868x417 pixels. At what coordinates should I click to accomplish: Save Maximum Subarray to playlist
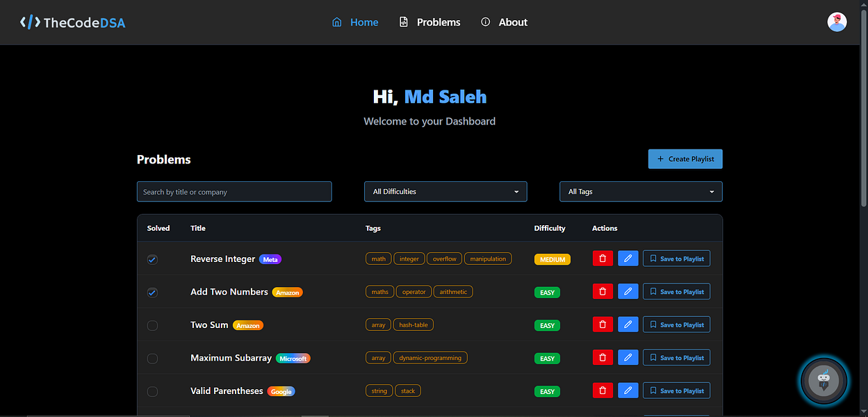pos(676,358)
